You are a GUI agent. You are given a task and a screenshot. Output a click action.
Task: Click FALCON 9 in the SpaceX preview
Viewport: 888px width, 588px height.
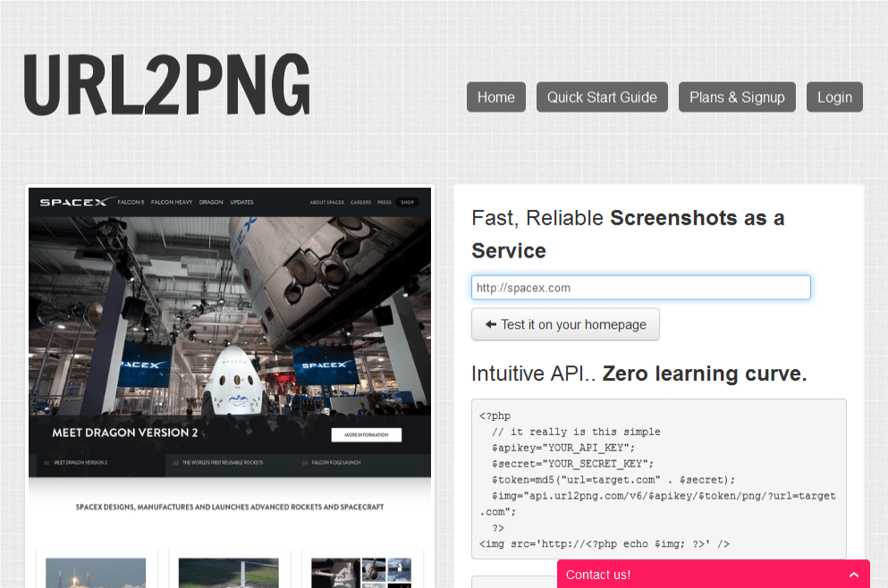131,202
